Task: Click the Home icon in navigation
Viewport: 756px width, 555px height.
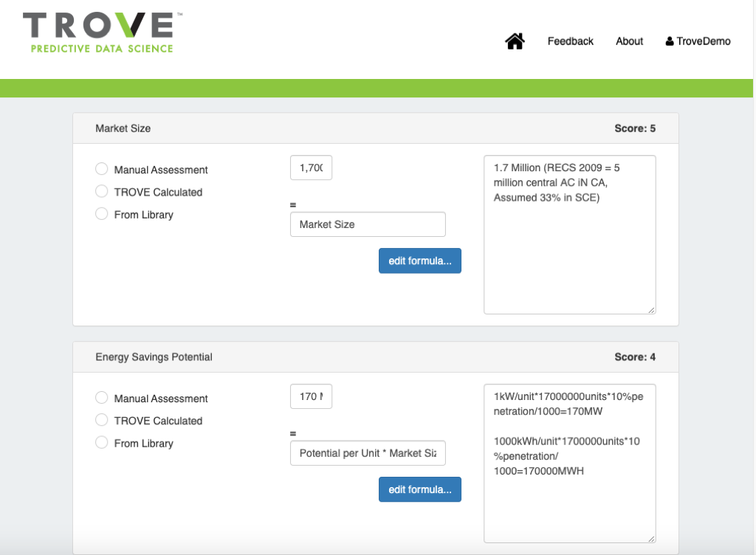Action: [515, 41]
